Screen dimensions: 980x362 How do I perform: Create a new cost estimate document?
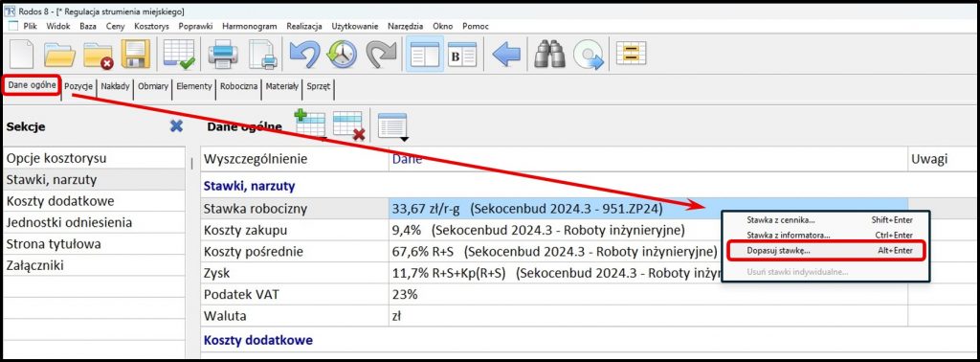[x=22, y=54]
